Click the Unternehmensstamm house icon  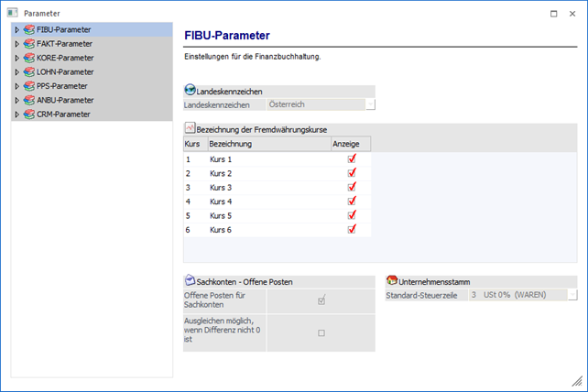pos(393,281)
